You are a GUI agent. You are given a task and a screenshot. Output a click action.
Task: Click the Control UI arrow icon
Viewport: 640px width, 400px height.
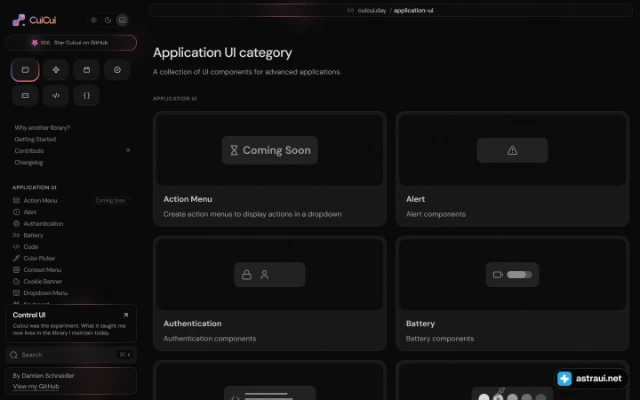(126, 315)
